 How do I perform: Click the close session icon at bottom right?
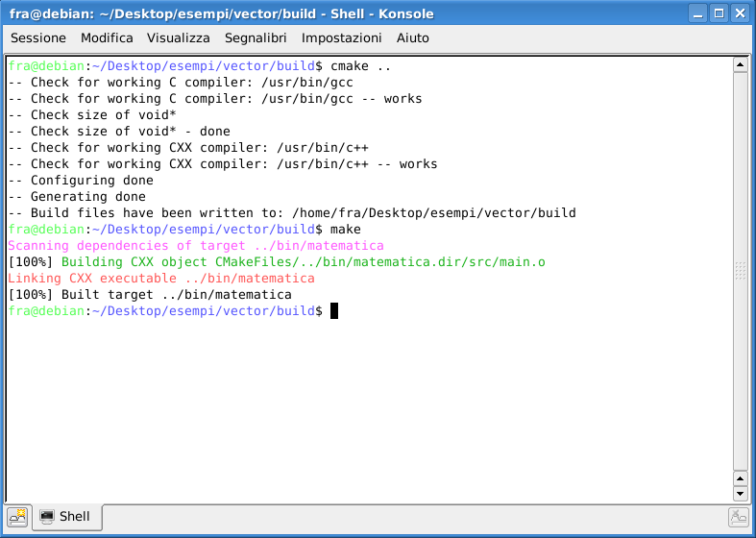click(738, 517)
